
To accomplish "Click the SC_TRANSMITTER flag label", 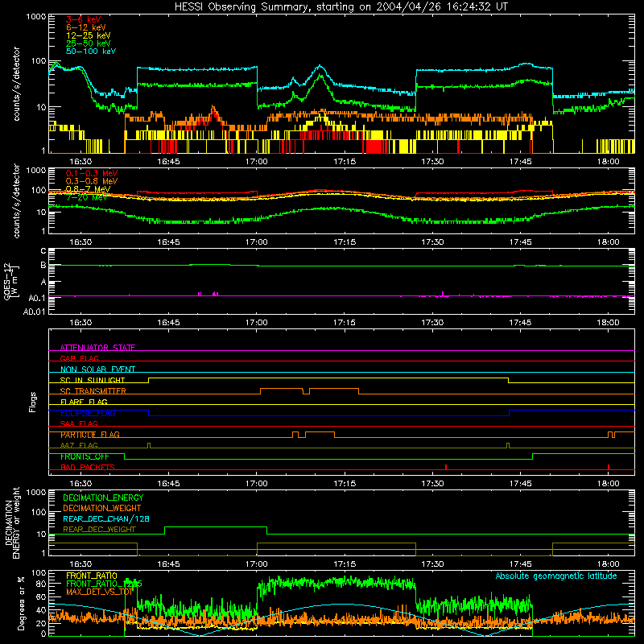I will click(x=93, y=391).
